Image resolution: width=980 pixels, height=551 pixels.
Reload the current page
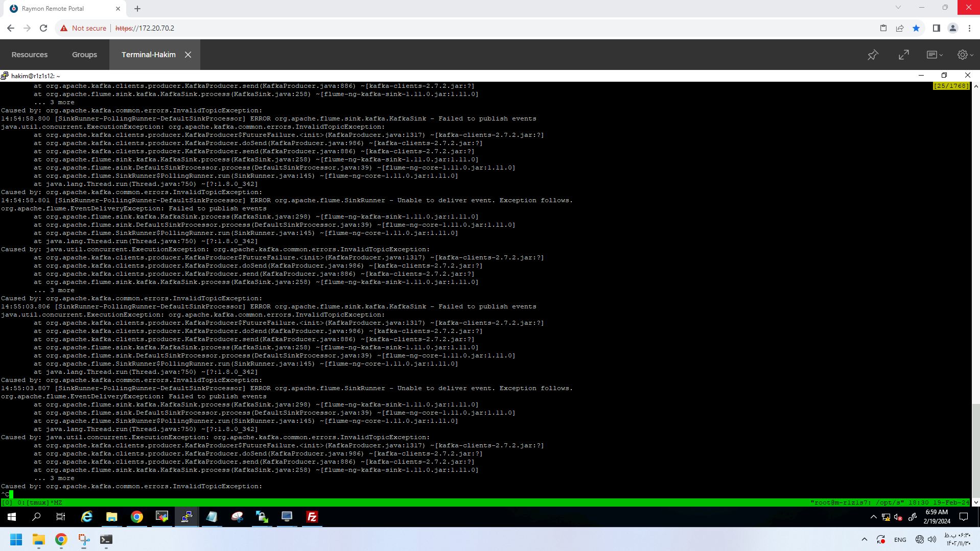pyautogui.click(x=43, y=28)
